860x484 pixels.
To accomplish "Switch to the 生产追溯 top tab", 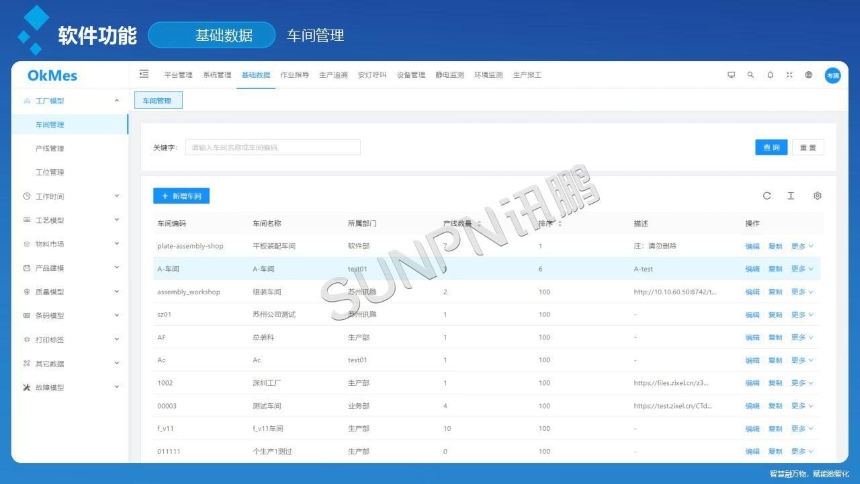I will tap(333, 75).
